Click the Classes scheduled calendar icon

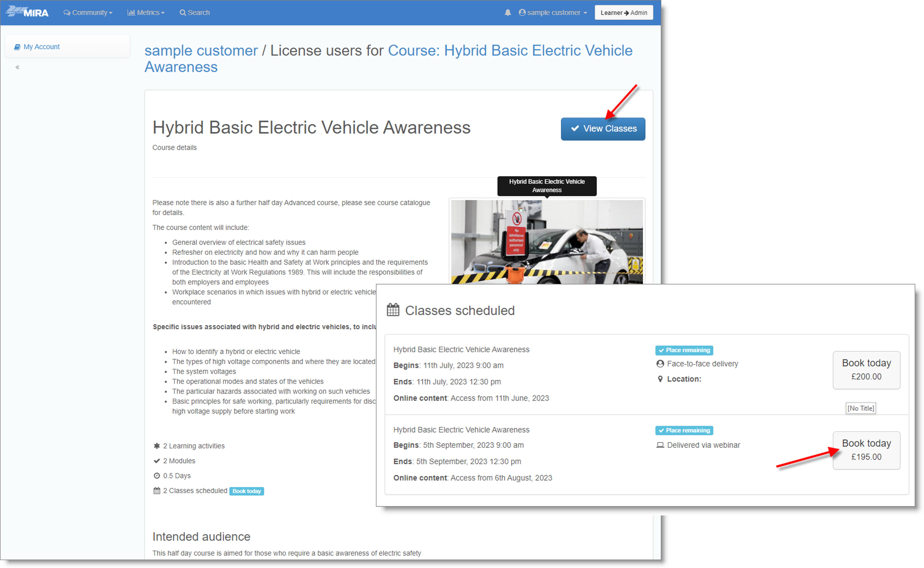(393, 310)
